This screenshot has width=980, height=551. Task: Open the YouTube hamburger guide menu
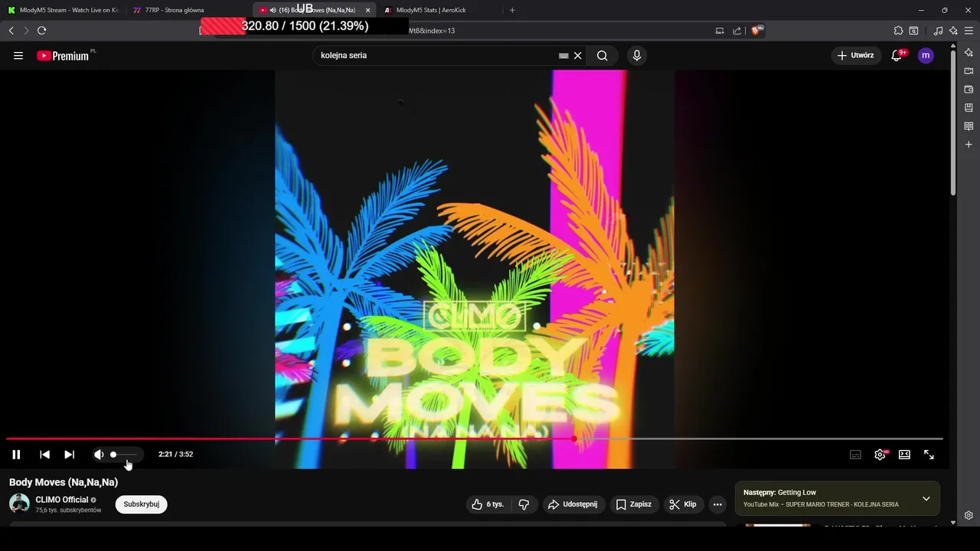tap(18, 55)
